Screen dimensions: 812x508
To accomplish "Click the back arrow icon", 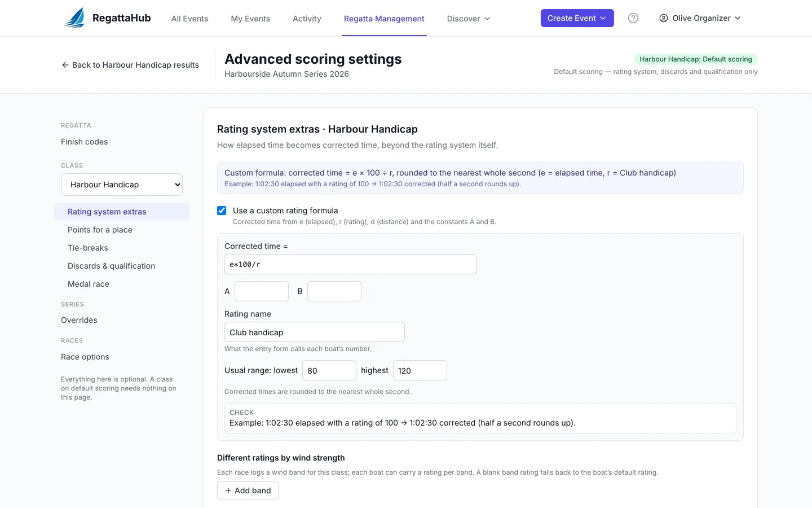I will [x=65, y=65].
